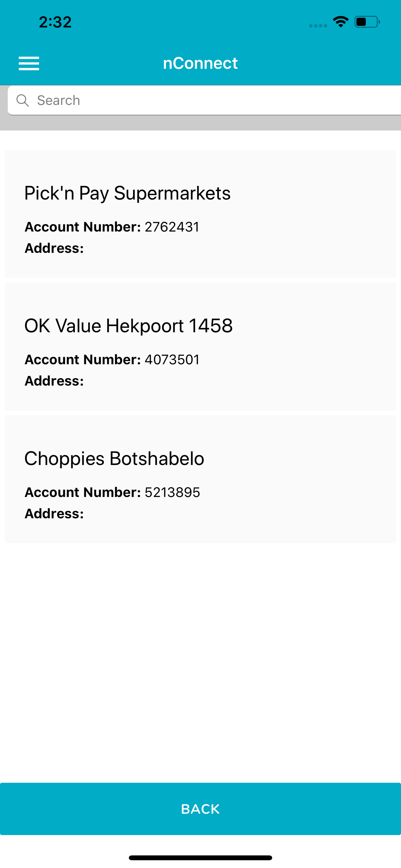Tap Account Number label for Choppies
Viewport: 401px width, 868px height.
point(83,492)
